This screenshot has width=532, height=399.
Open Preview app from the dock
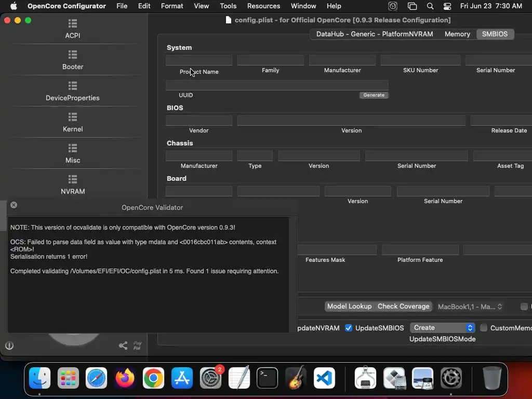[x=422, y=378]
